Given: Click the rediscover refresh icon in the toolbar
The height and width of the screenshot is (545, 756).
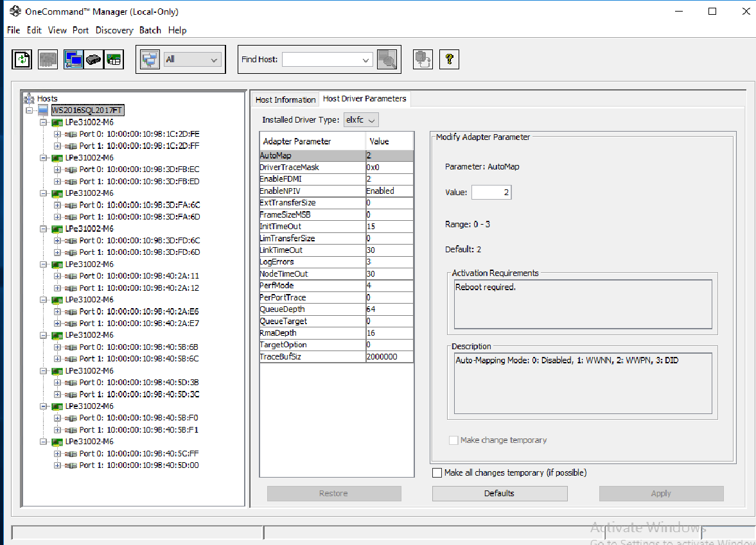Looking at the screenshot, I should (21, 59).
